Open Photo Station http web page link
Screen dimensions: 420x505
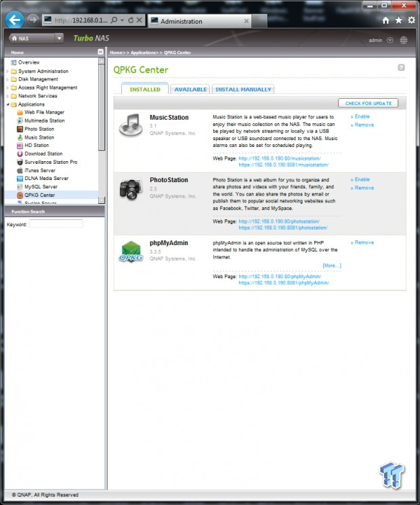(x=279, y=221)
